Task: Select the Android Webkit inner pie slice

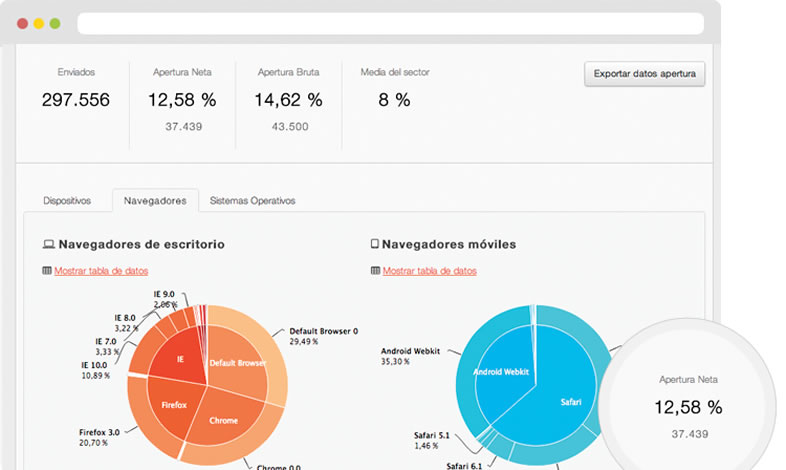Action: tap(501, 372)
